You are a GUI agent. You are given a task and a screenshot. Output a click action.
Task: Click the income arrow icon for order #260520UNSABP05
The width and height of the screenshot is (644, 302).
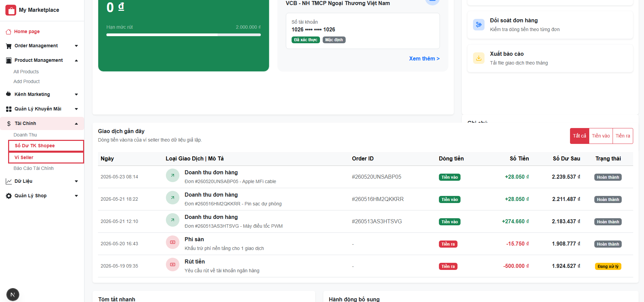coord(173,175)
